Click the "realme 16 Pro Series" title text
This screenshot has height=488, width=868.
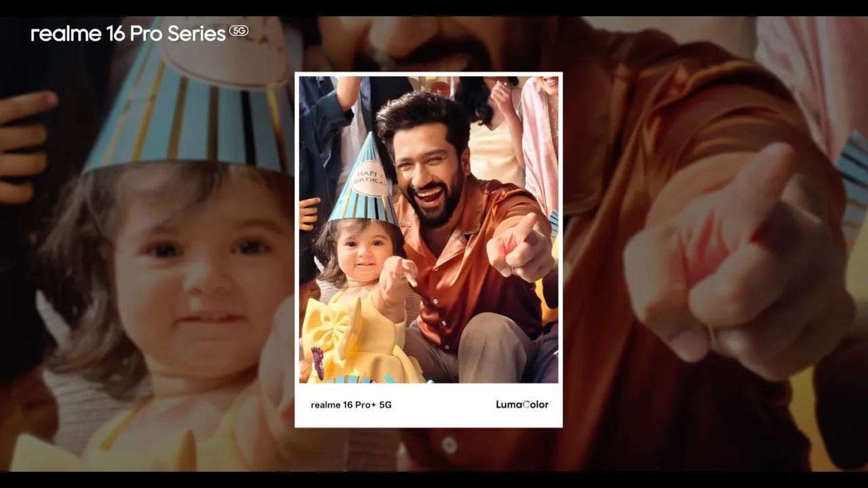(128, 34)
